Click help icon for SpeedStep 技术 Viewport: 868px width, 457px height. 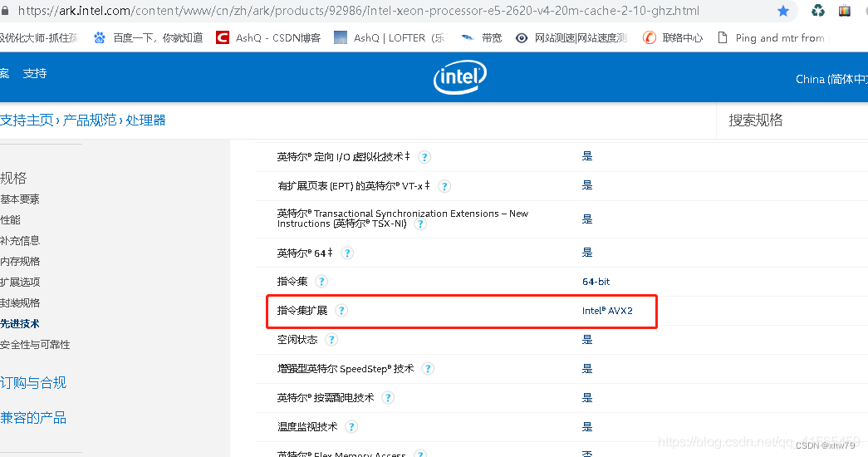tap(428, 368)
